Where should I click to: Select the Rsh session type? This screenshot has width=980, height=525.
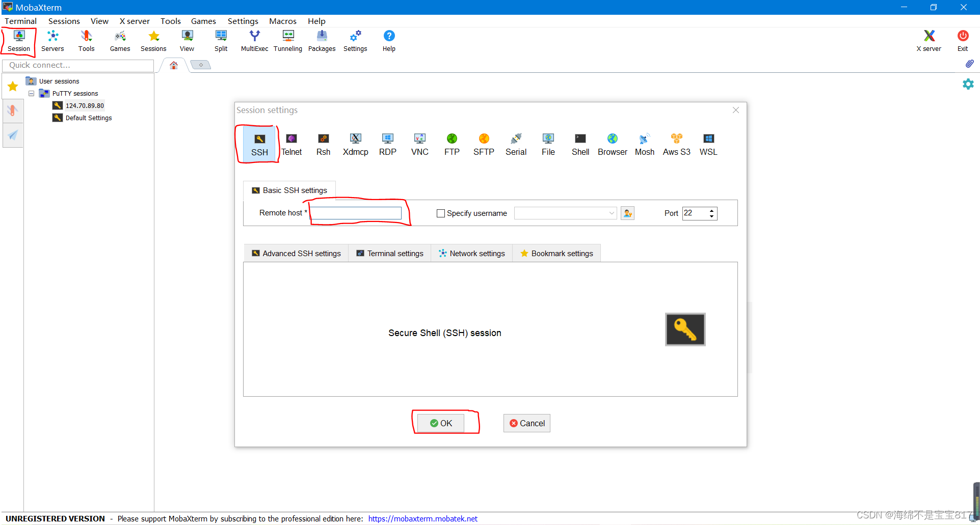(323, 145)
